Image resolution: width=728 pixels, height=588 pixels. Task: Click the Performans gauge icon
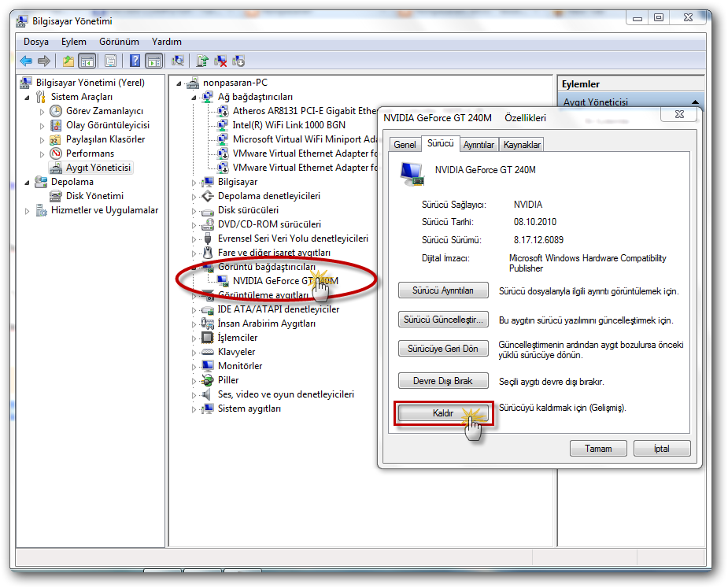56,153
